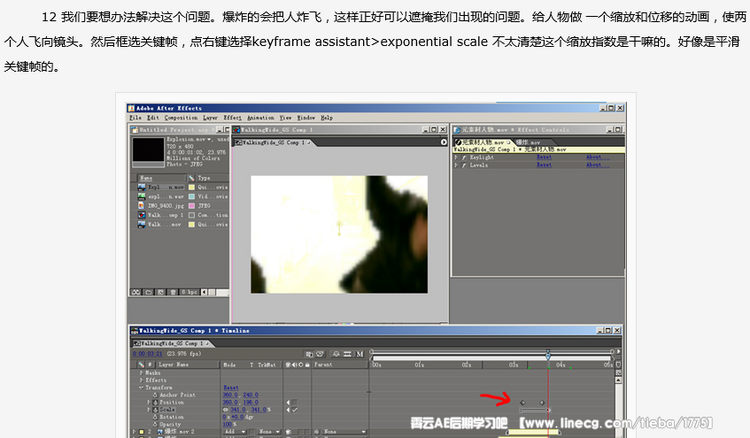Open the Effect menu
Screen dimensions: 750x438
[233, 117]
